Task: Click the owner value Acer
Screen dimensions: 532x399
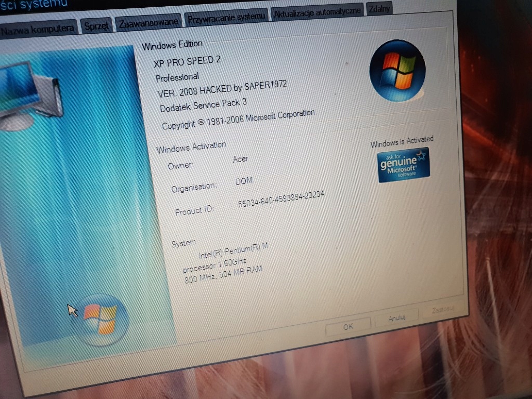Action: [241, 159]
